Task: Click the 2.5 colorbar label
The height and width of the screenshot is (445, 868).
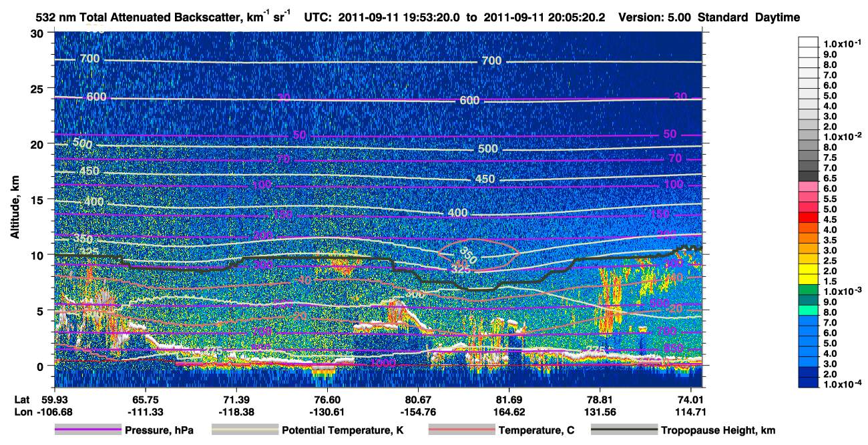Action: [830, 261]
